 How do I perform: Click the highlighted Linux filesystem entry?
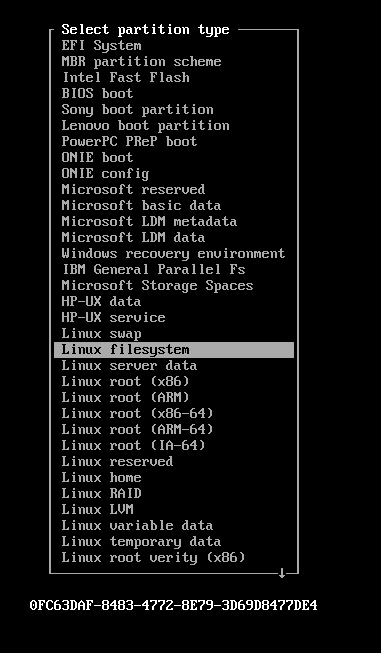[174, 350]
